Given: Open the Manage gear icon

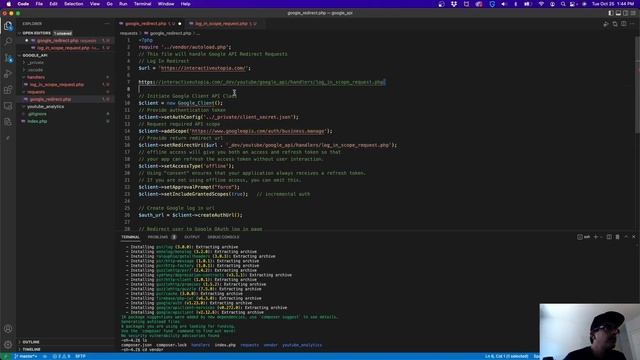Looking at the screenshot, I should pos(8,345).
